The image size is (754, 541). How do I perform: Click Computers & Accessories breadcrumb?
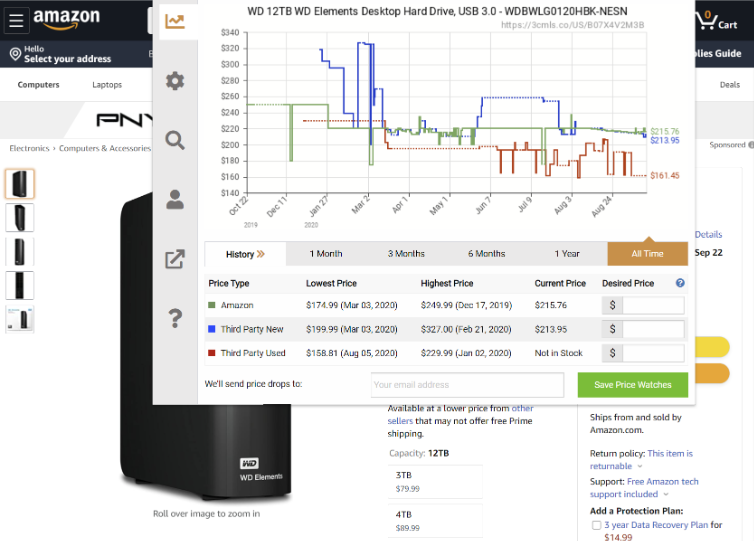(105, 148)
